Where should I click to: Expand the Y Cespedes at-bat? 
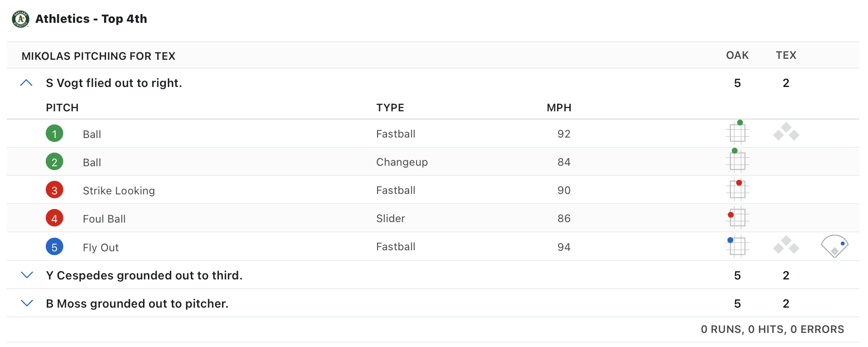27,276
